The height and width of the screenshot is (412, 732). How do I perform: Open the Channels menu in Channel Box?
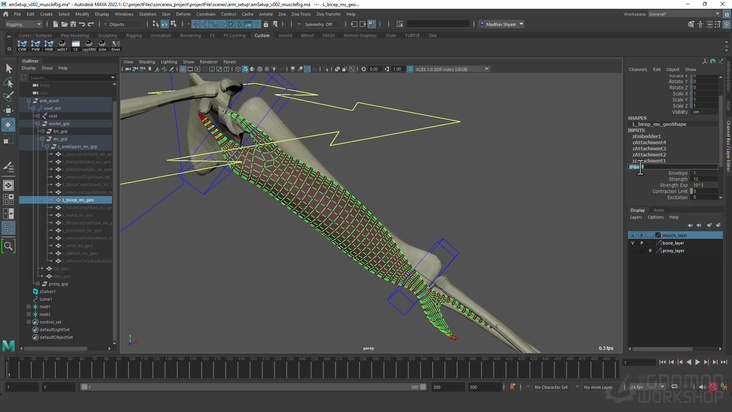click(638, 70)
